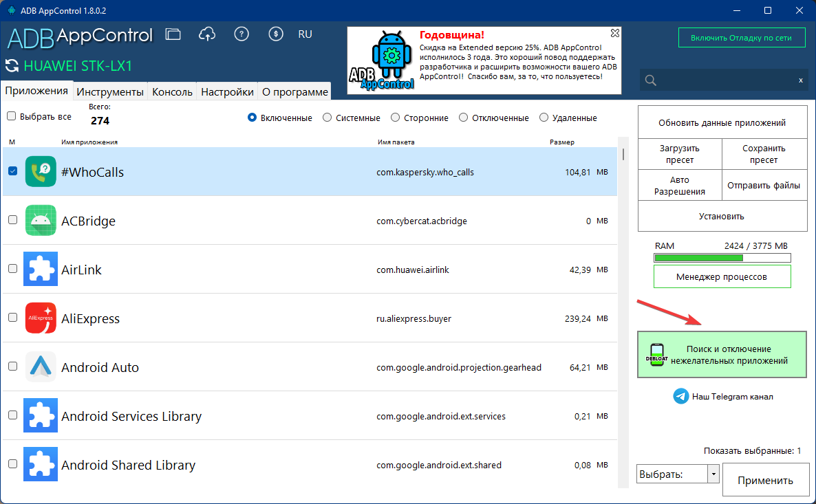This screenshot has width=816, height=504.
Task: Click Включить Отладку по сети button
Action: (x=742, y=37)
